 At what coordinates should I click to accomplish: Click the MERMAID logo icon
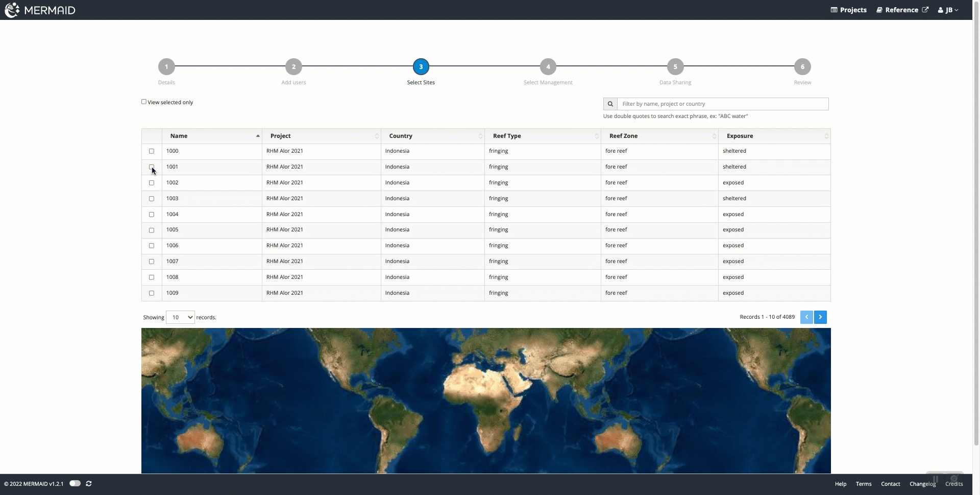(12, 10)
